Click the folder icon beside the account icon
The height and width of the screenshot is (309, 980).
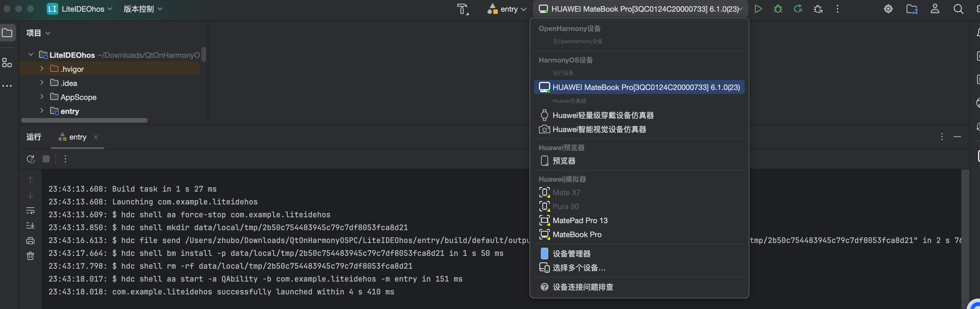click(912, 9)
